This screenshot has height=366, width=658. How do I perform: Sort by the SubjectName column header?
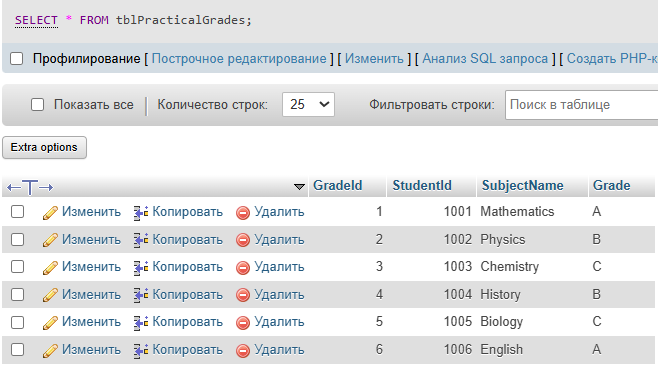(x=522, y=186)
